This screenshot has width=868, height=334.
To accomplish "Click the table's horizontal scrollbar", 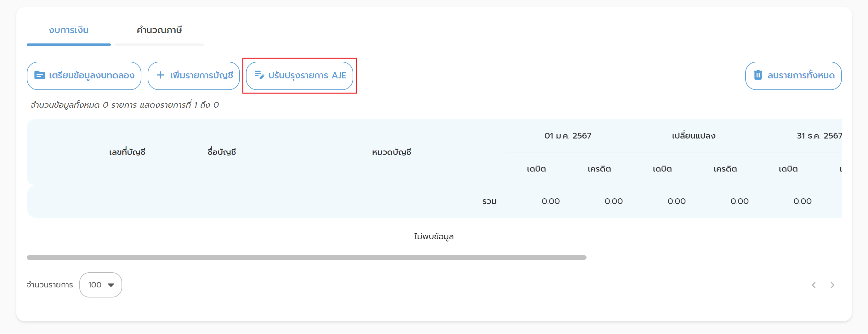I will point(306,258).
